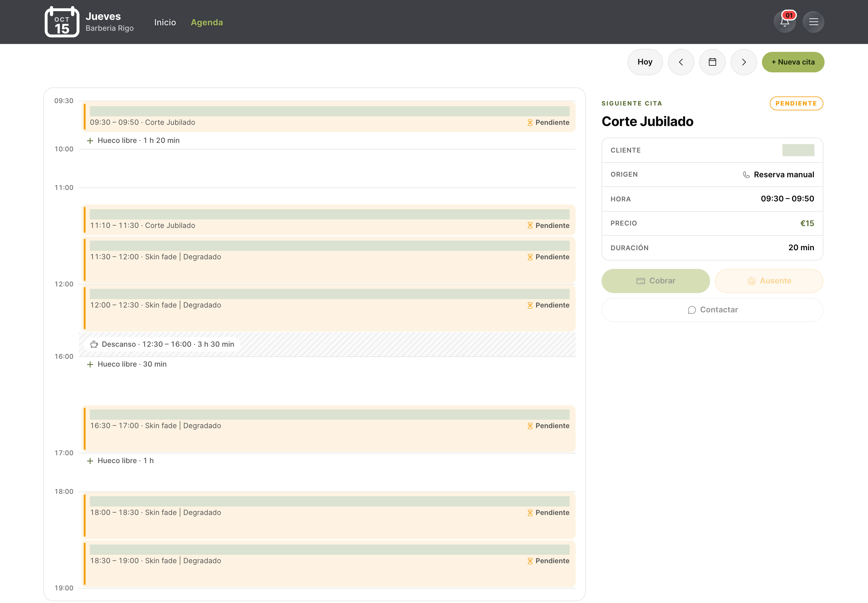Select the 12:00 – 12:30 Skin fade appointment
The width and height of the screenshot is (868, 603).
coord(329,308)
